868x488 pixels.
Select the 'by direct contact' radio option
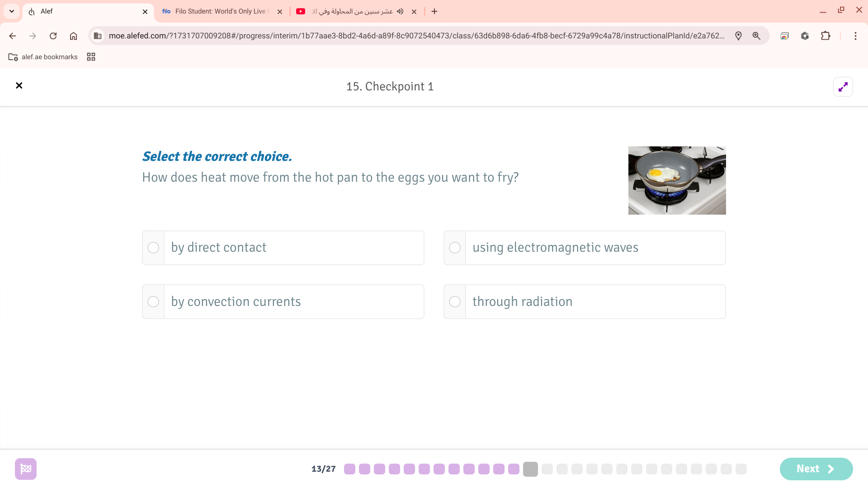pyautogui.click(x=153, y=248)
